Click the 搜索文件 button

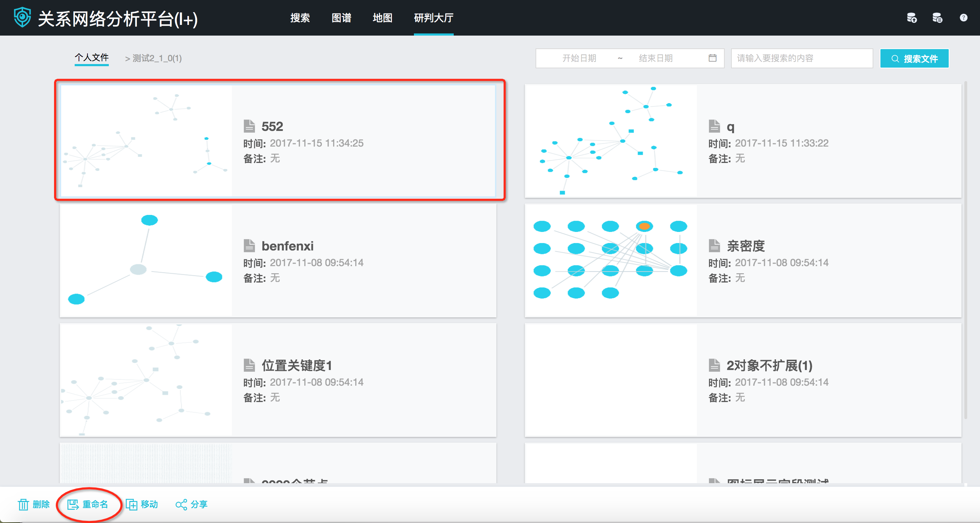pyautogui.click(x=914, y=58)
